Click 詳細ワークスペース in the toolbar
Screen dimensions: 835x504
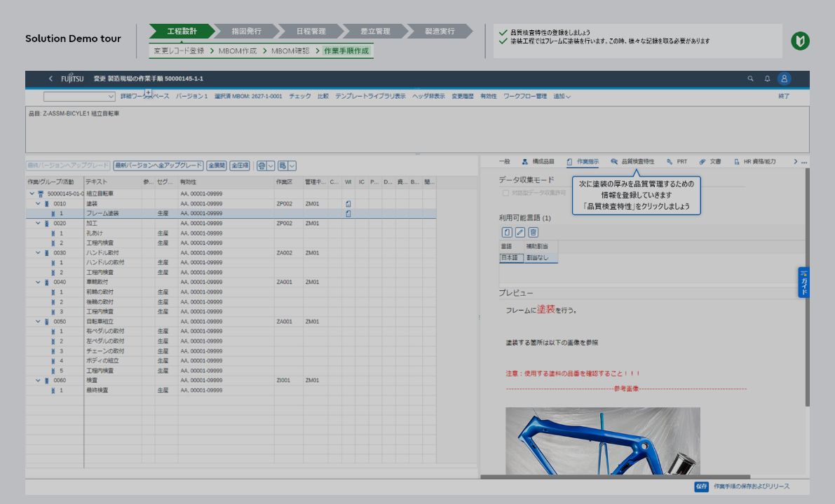(x=145, y=96)
